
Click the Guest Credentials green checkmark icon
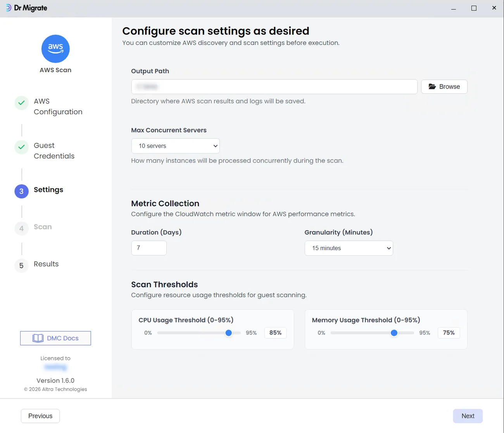pos(22,147)
